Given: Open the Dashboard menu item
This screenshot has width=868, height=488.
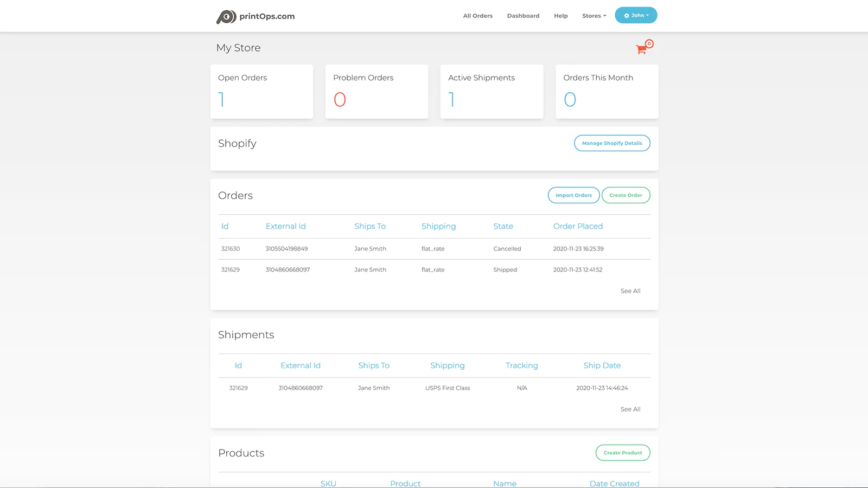Looking at the screenshot, I should click(x=523, y=16).
